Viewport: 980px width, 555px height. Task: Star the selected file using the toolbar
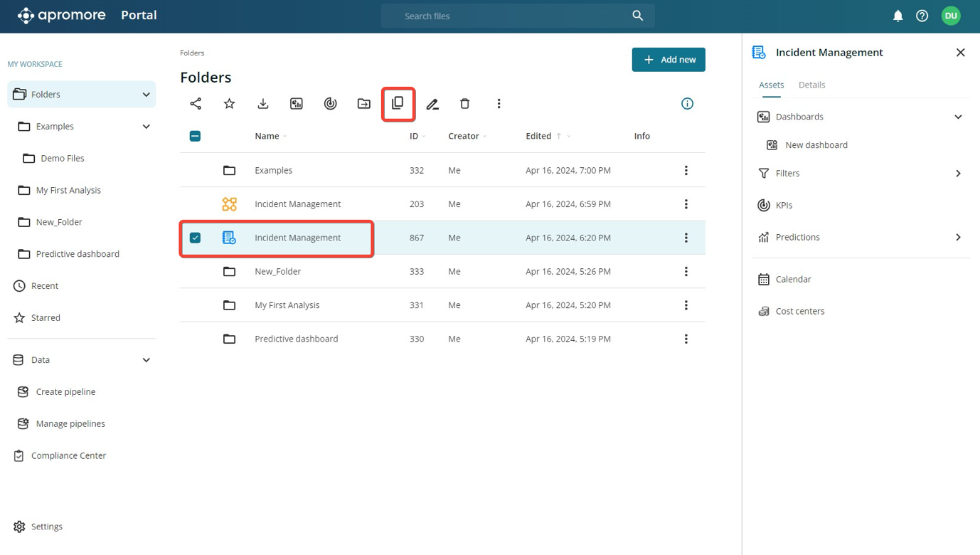tap(229, 104)
